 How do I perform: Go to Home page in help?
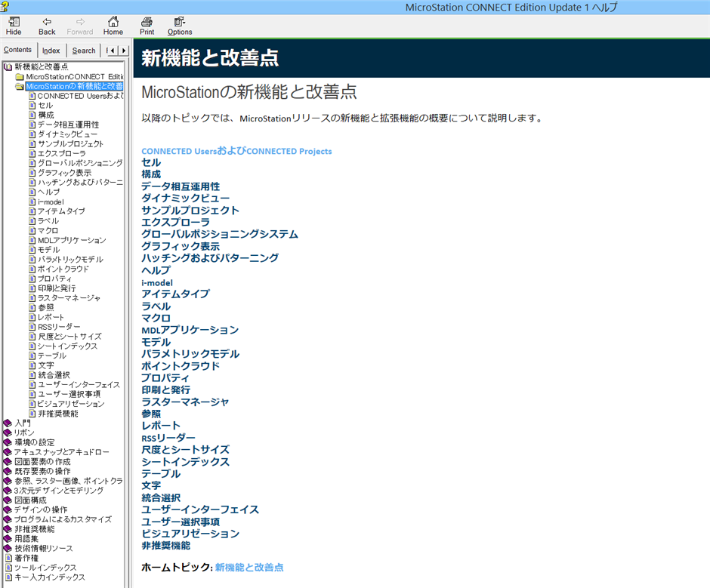pos(113,26)
